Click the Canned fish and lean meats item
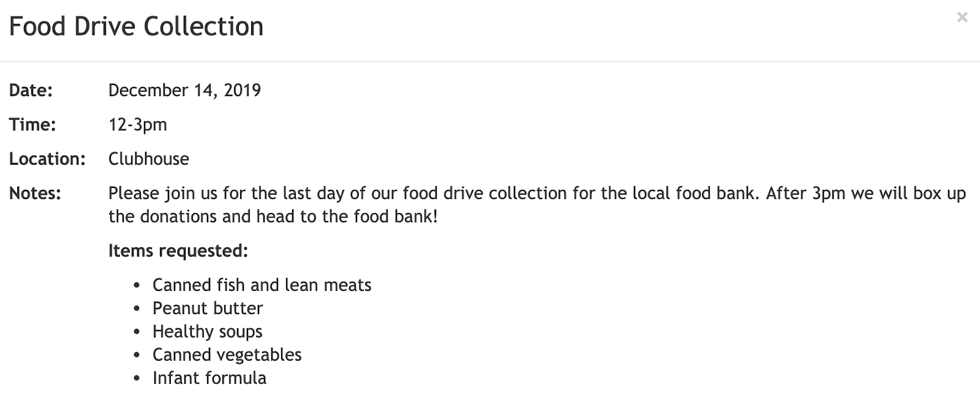Viewport: 980px width, 395px height. pos(262,285)
